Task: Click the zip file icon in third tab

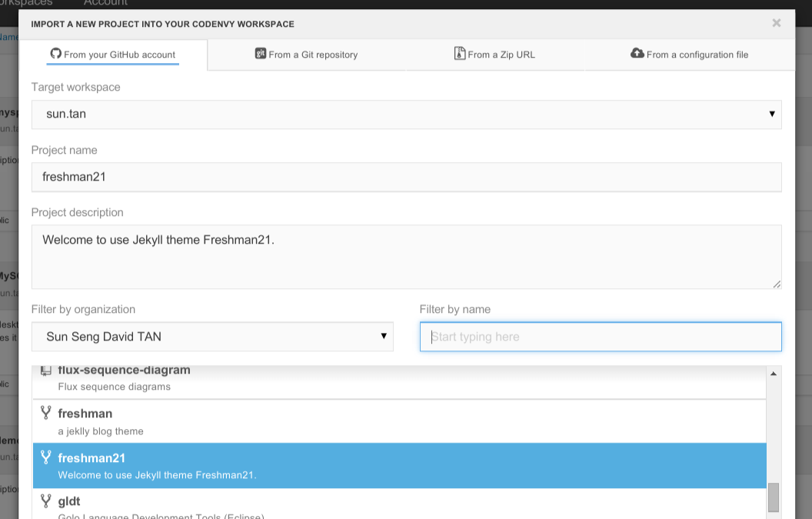Action: [459, 53]
